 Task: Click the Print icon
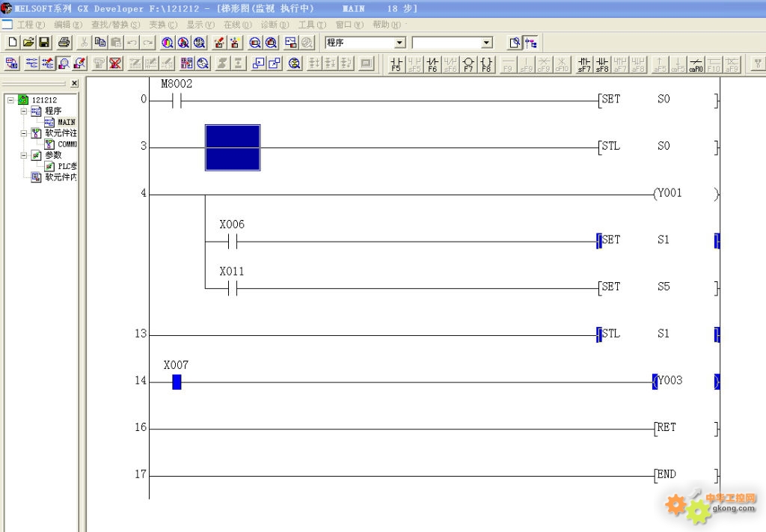64,43
